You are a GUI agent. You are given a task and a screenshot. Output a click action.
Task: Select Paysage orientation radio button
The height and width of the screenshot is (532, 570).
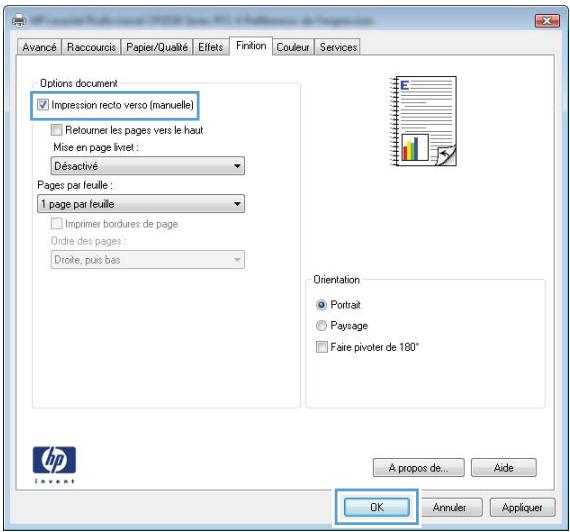321,325
